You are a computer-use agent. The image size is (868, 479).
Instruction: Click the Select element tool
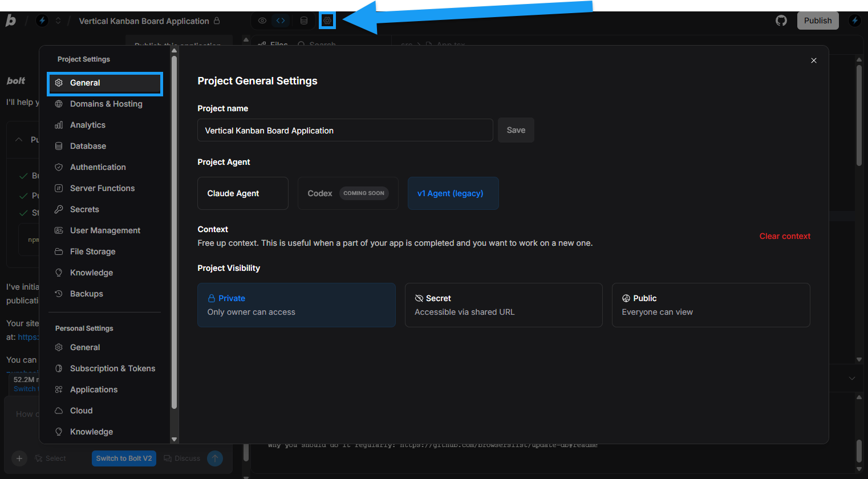(50, 458)
